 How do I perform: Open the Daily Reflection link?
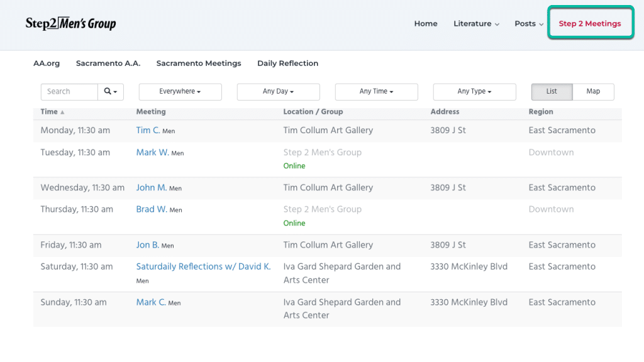point(287,63)
